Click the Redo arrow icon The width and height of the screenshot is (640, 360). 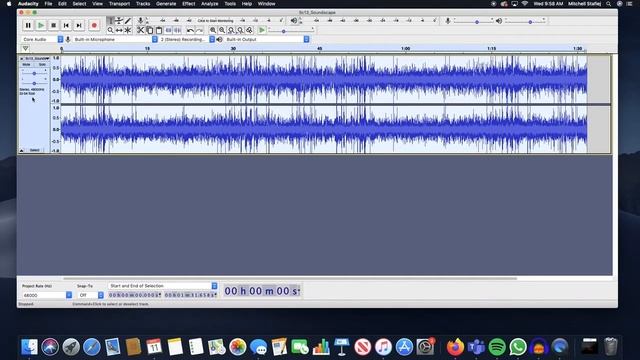[199, 30]
